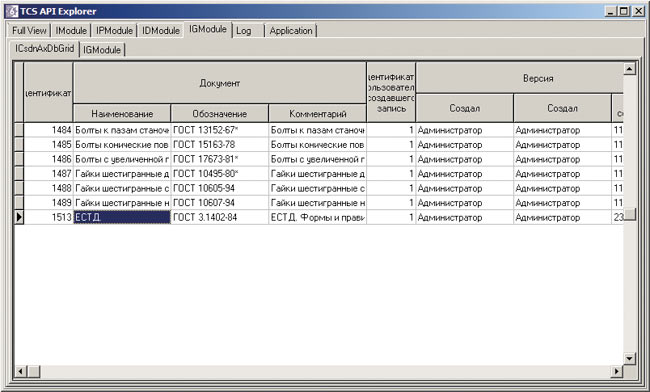Click the Версия column group header

520,78
